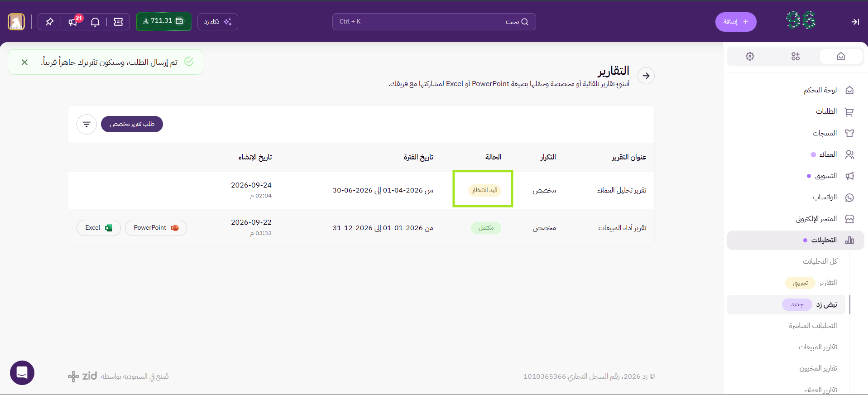Click the إضافة add button

[x=736, y=22]
